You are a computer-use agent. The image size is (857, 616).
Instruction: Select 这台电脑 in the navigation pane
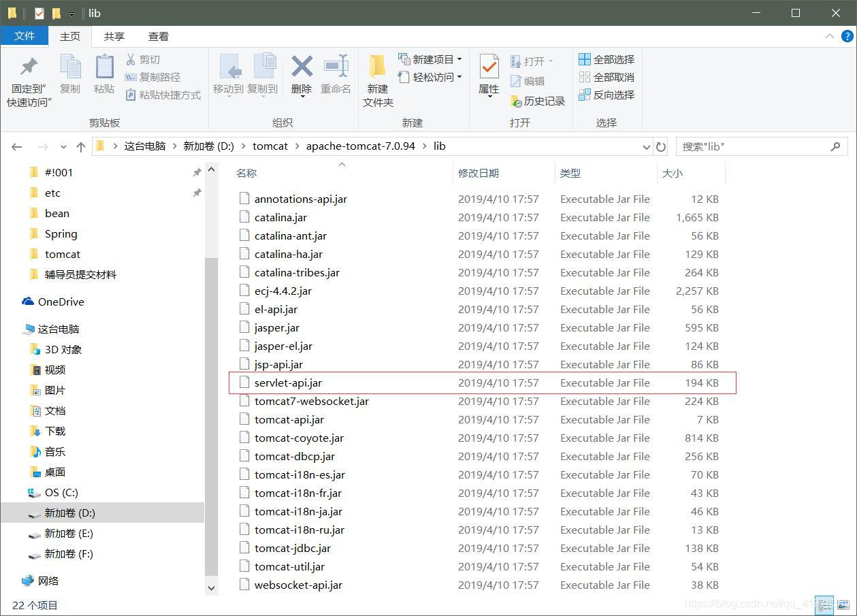click(x=51, y=329)
